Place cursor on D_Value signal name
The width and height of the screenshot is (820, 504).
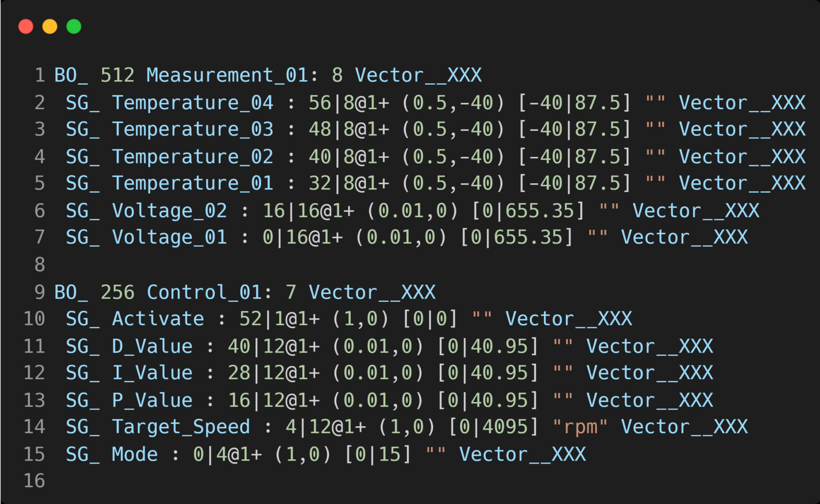click(x=152, y=346)
